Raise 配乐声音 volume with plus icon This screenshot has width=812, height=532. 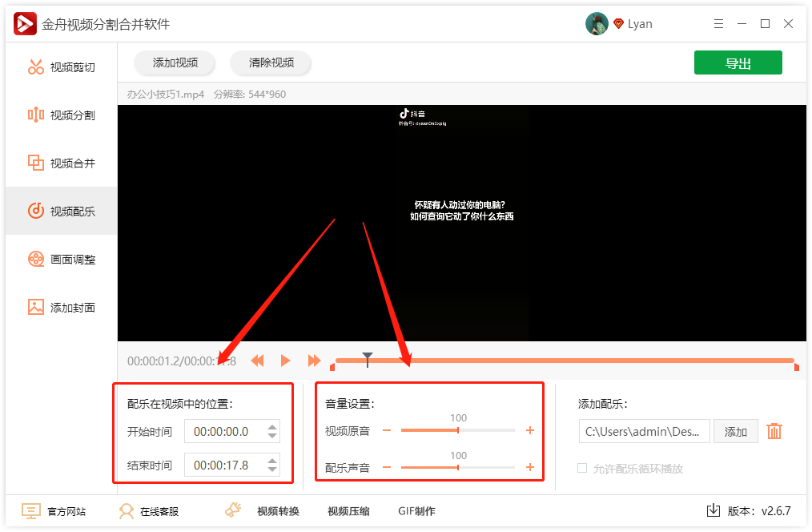pos(530,467)
